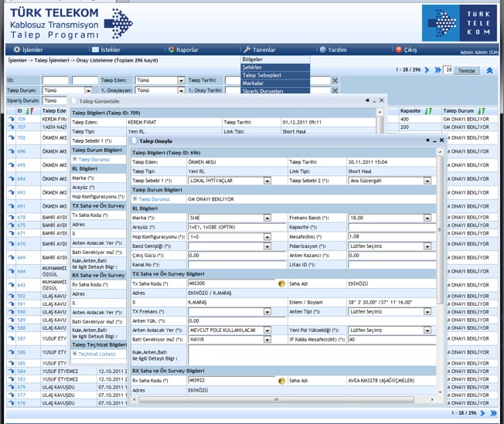The image size is (504, 424).
Task: Sort by Kapasite column sort icon
Action: click(x=428, y=111)
